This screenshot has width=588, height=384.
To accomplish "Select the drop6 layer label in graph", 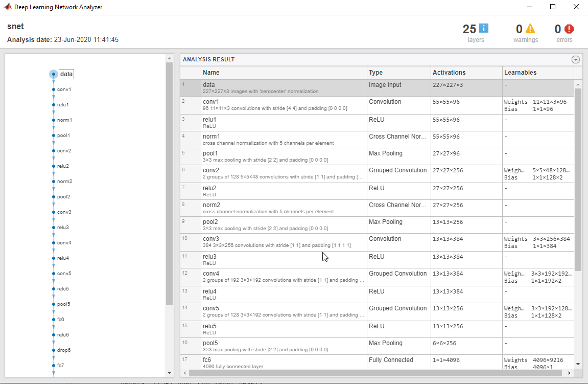I will (x=64, y=350).
